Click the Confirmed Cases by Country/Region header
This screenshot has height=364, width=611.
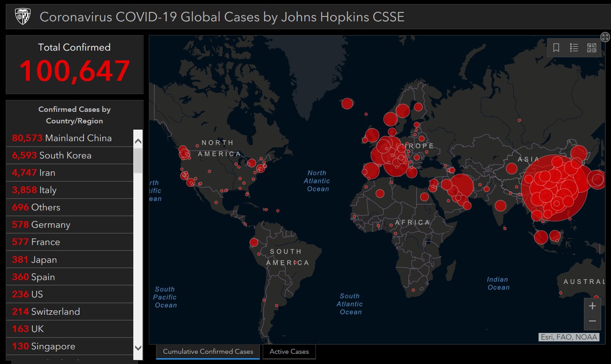(x=75, y=115)
